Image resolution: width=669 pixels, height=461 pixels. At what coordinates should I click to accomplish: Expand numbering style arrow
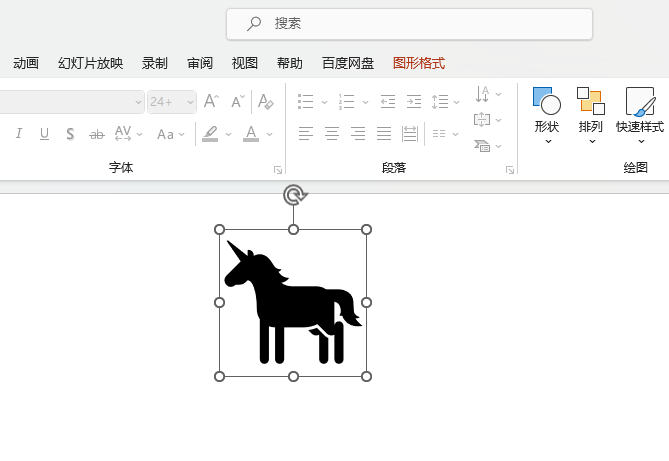tap(365, 102)
